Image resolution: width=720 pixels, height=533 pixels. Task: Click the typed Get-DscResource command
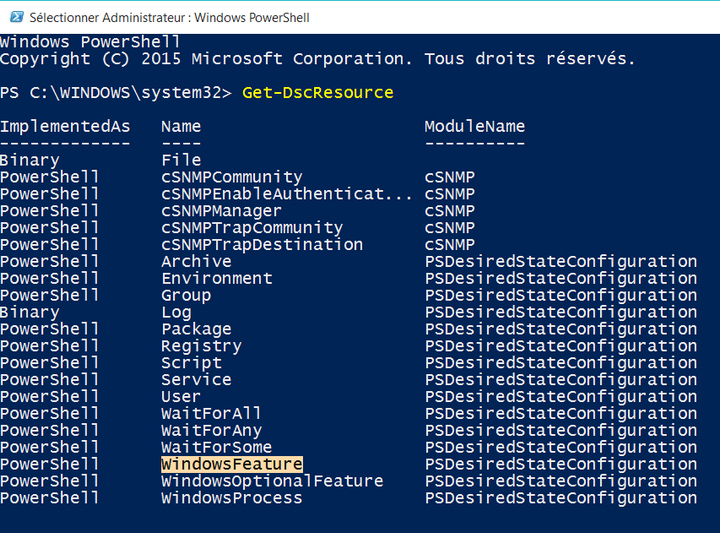point(317,93)
